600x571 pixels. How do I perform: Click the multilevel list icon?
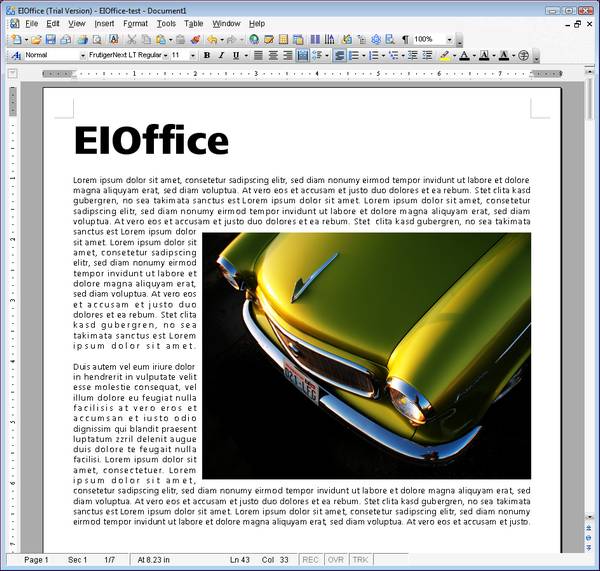pyautogui.click(x=393, y=55)
